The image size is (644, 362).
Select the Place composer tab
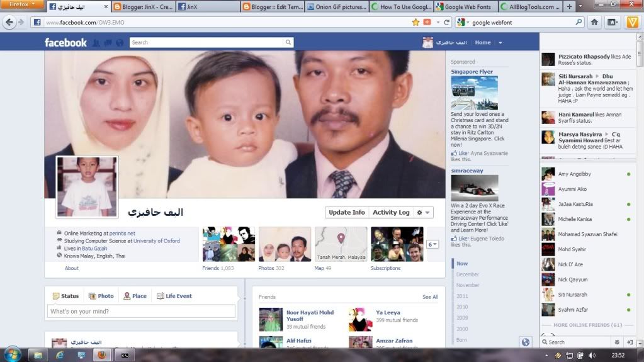coord(135,296)
